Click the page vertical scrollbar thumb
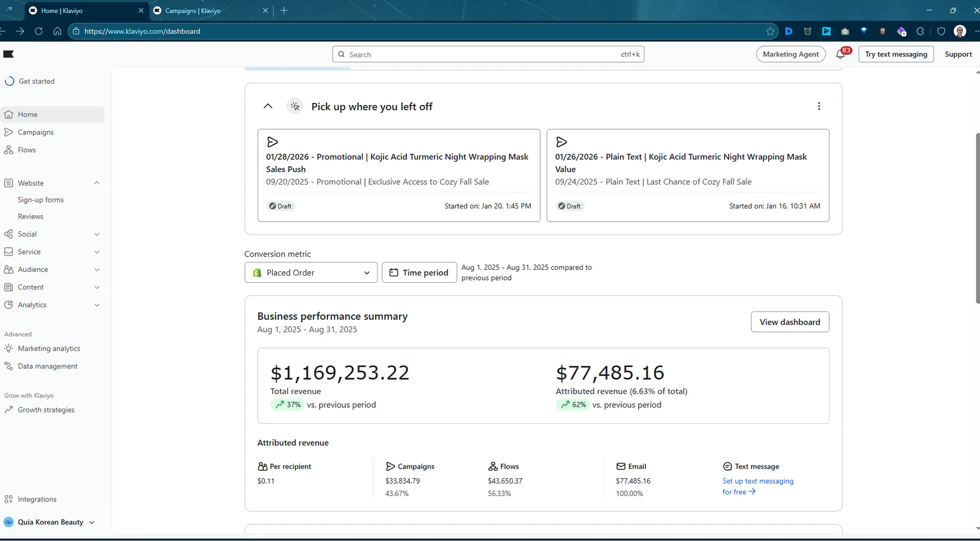Image resolution: width=980 pixels, height=541 pixels. click(978, 218)
